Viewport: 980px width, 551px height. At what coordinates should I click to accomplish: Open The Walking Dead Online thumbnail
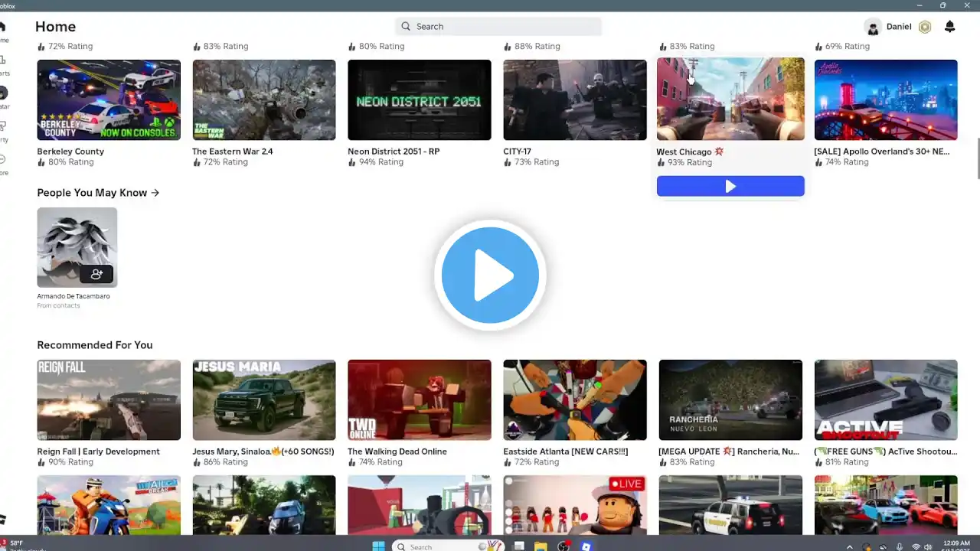click(420, 400)
